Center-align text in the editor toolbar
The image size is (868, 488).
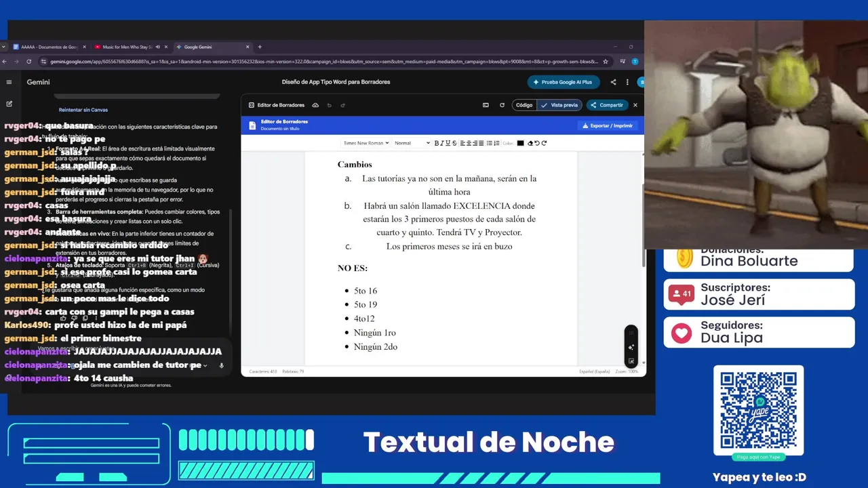[469, 143]
